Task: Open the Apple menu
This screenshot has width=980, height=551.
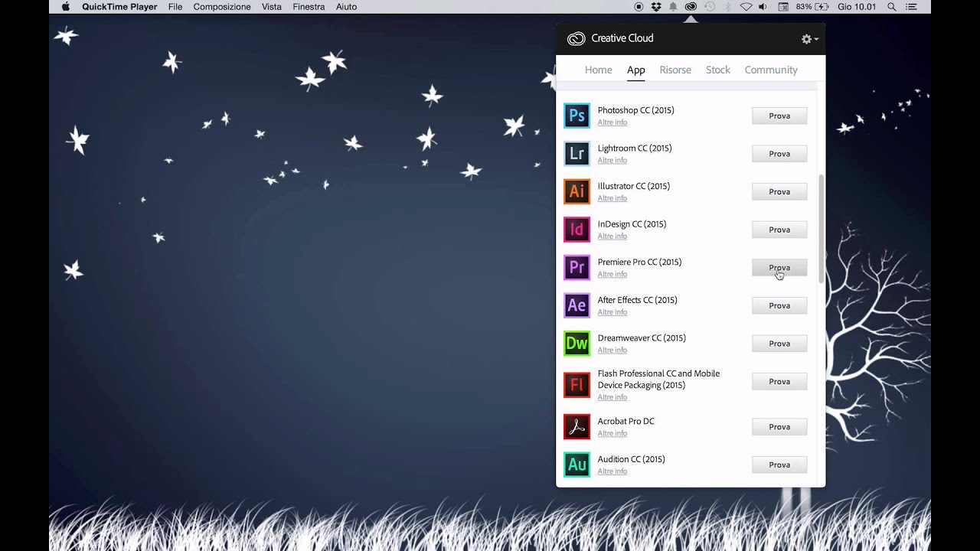Action: tap(65, 7)
